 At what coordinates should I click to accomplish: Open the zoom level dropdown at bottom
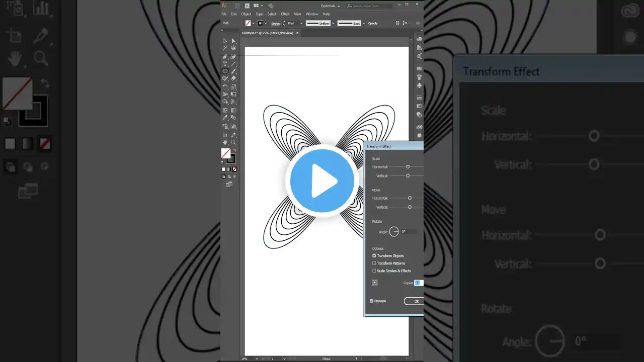tap(258, 359)
